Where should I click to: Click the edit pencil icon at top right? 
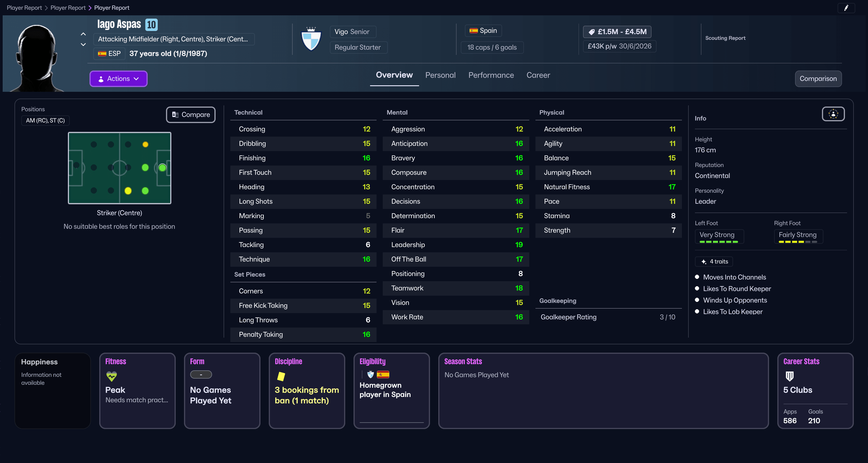[847, 8]
